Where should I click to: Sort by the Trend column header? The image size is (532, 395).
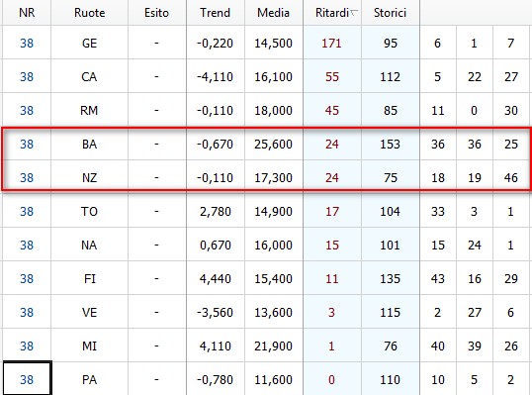pyautogui.click(x=216, y=13)
